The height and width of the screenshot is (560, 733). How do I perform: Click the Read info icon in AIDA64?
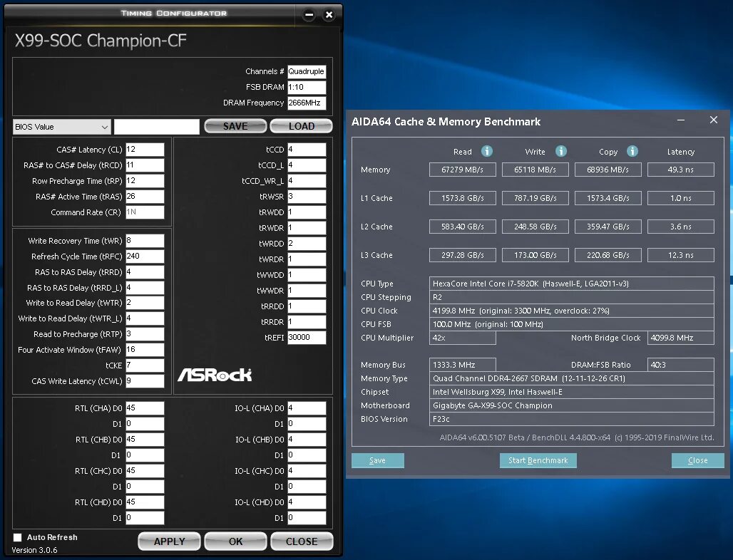coord(486,151)
